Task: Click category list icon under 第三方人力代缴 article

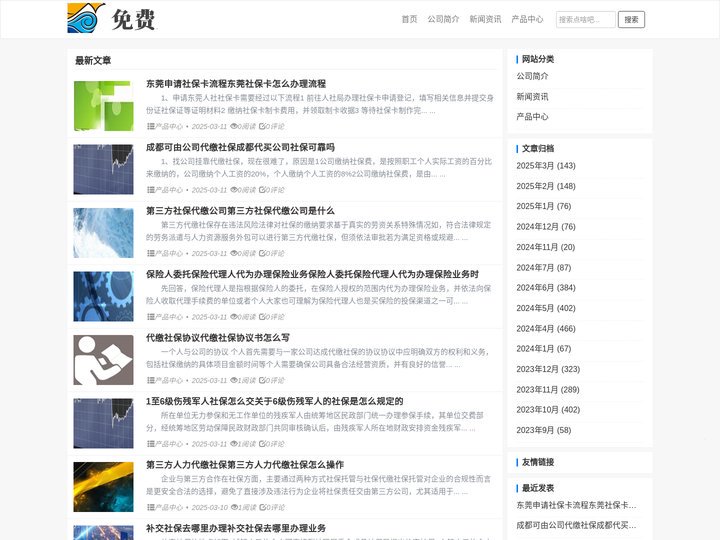Action: coord(150,507)
